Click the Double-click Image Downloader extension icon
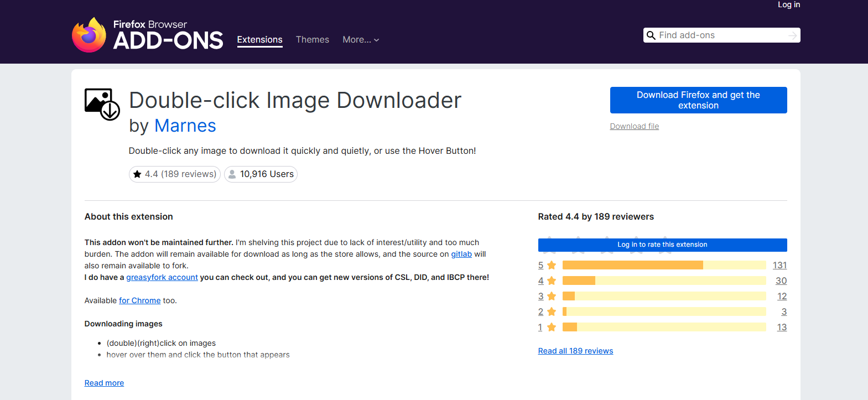The height and width of the screenshot is (400, 868). (102, 104)
